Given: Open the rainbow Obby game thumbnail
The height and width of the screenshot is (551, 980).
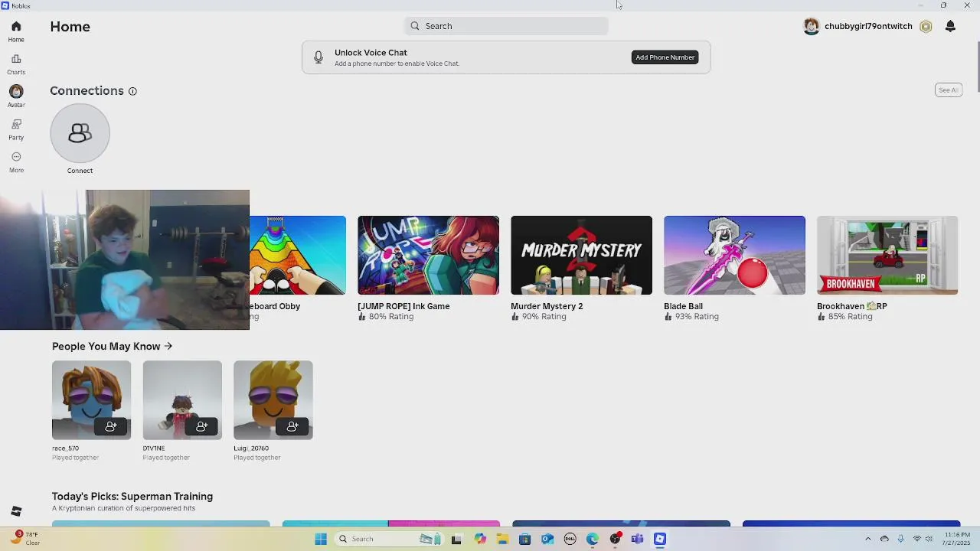Looking at the screenshot, I should (x=297, y=256).
